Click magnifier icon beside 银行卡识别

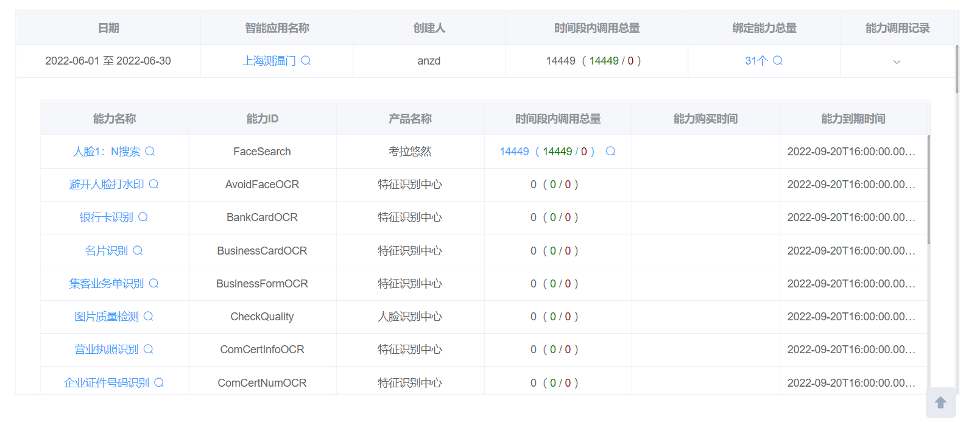pyautogui.click(x=143, y=217)
